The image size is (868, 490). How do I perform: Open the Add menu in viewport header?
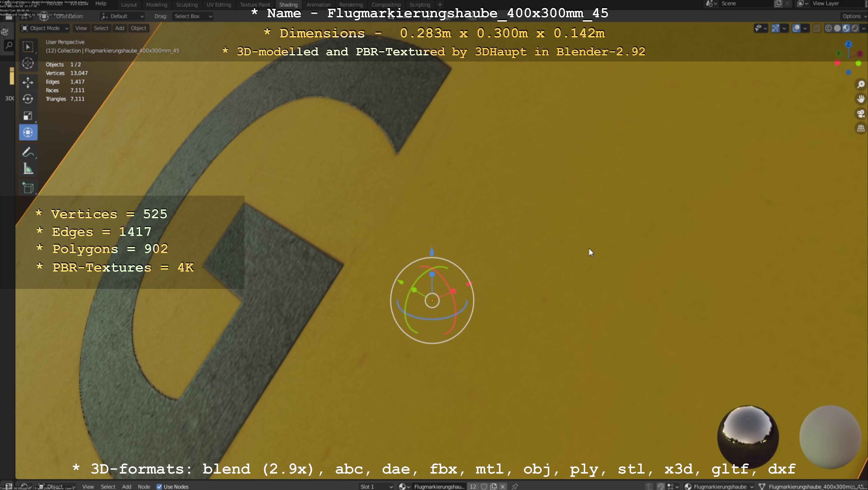(x=120, y=28)
